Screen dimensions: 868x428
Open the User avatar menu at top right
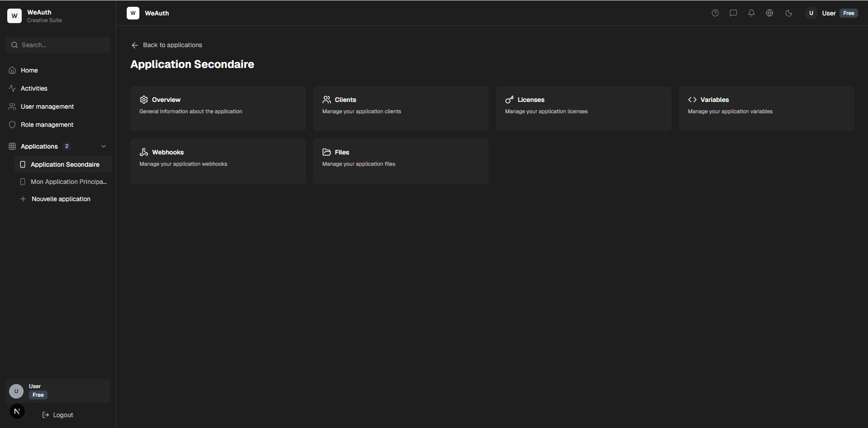click(811, 13)
